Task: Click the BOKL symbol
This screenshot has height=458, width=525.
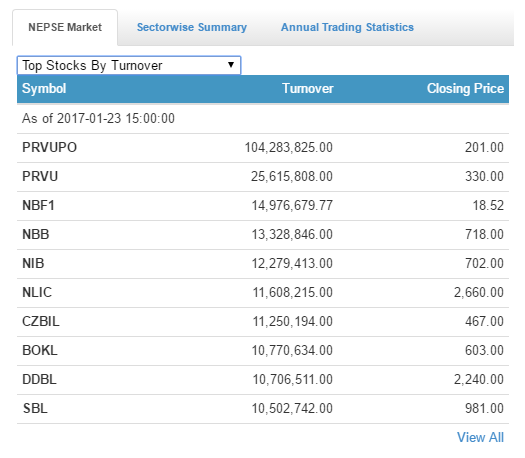Action: pos(40,351)
